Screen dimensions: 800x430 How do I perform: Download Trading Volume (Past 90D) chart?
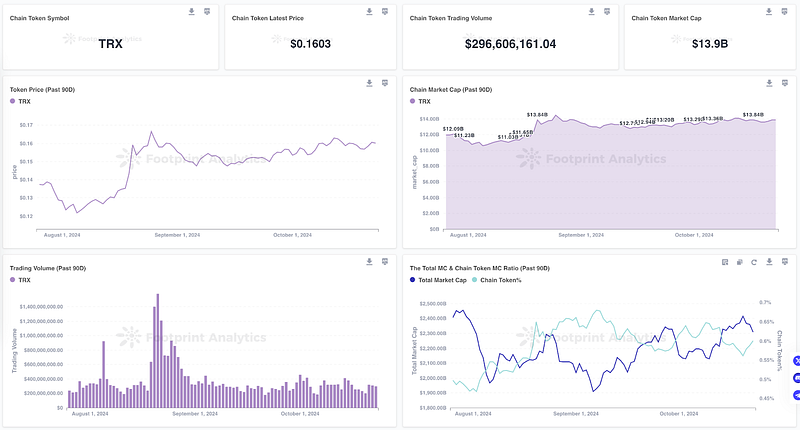(x=370, y=261)
